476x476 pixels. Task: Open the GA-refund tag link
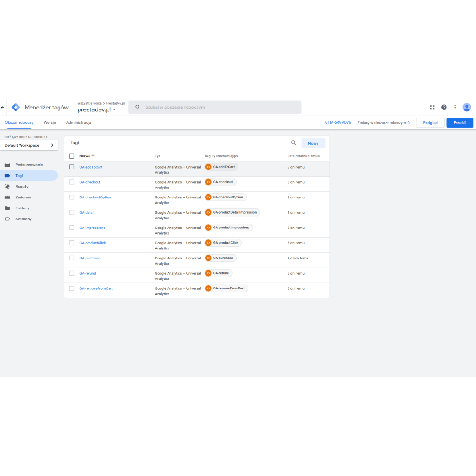tap(88, 273)
